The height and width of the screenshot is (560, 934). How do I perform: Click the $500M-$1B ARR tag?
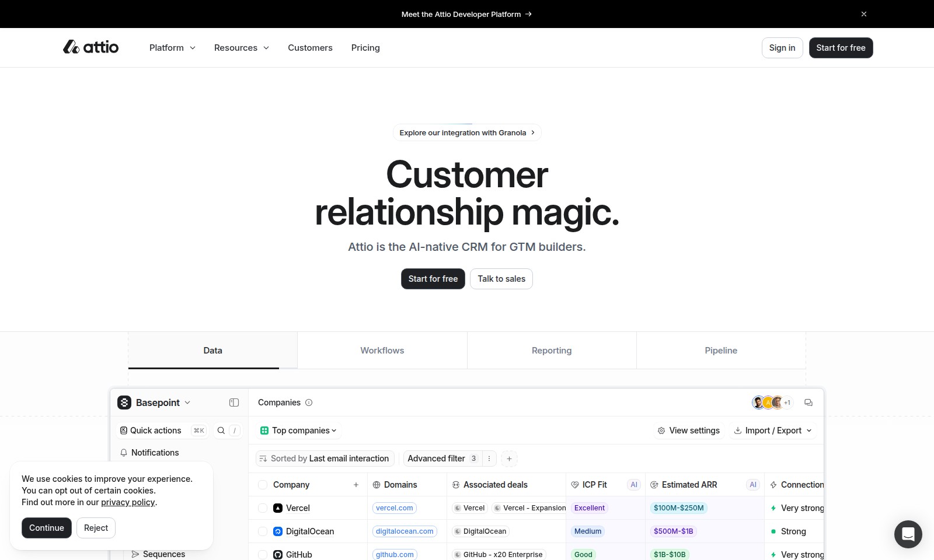point(674,531)
